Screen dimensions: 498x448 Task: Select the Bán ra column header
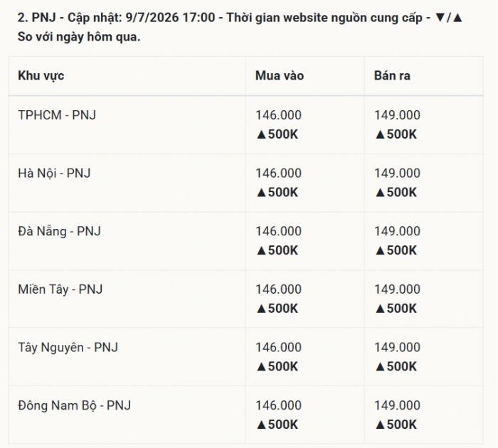click(392, 75)
